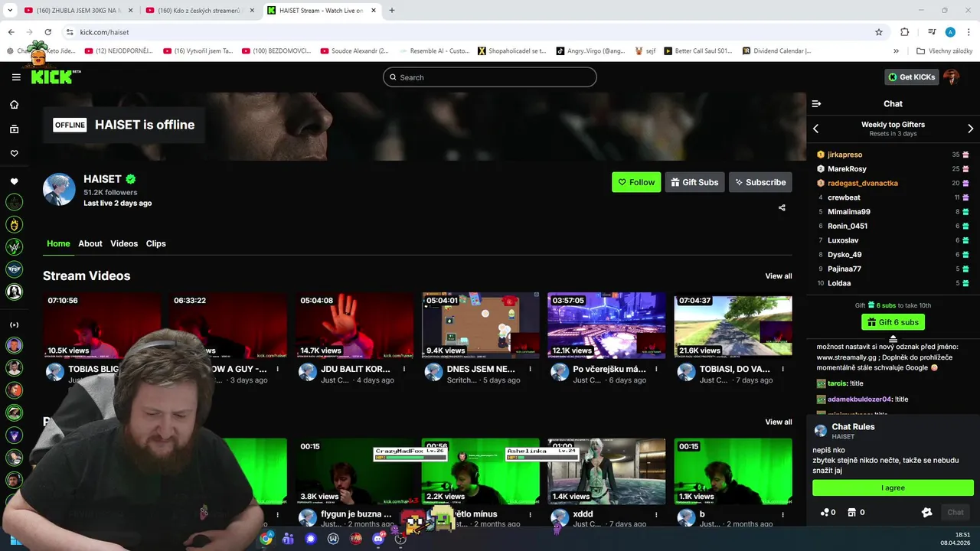The height and width of the screenshot is (551, 980).
Task: Open the 05:04:08 JDU BALIT video thumbnail
Action: tap(354, 324)
